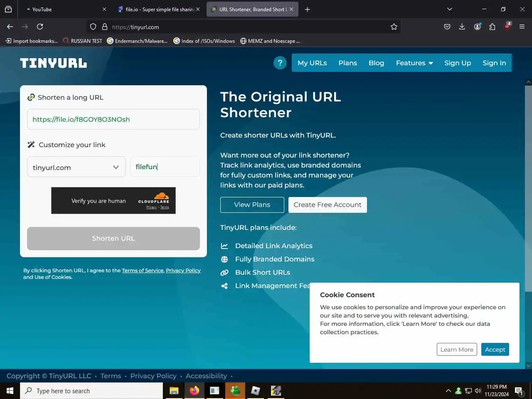Open the Pocket save icon

[x=447, y=27]
